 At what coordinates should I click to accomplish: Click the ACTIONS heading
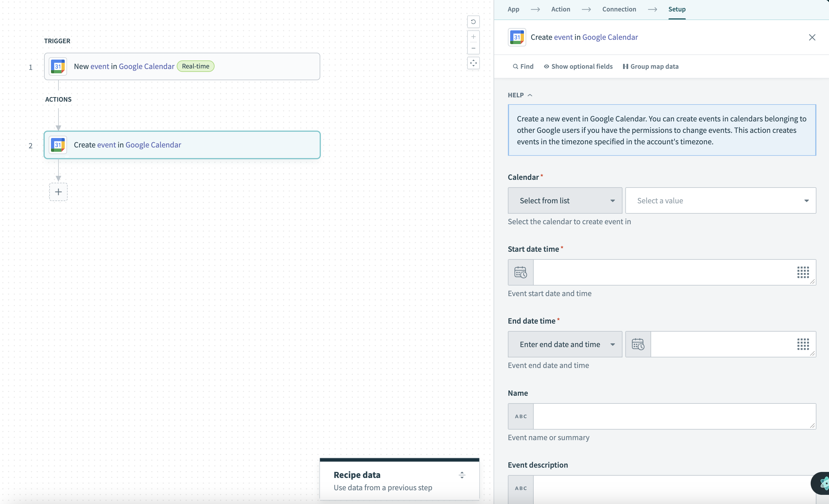click(x=58, y=99)
